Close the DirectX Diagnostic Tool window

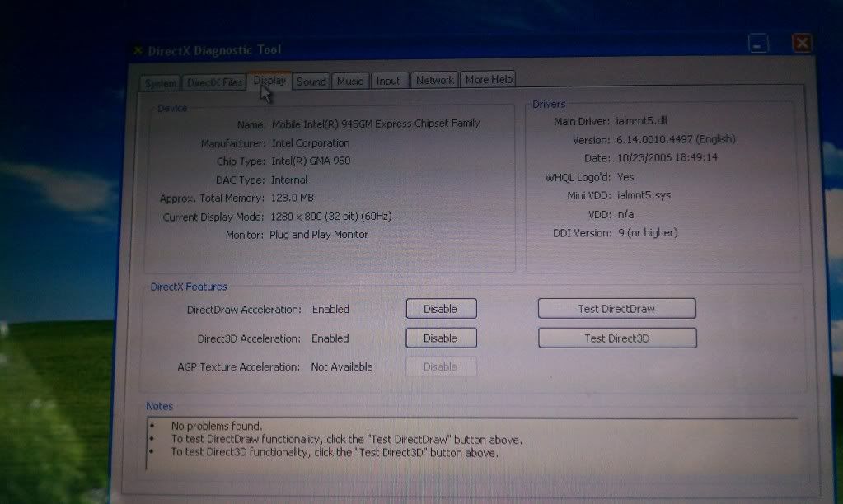802,43
